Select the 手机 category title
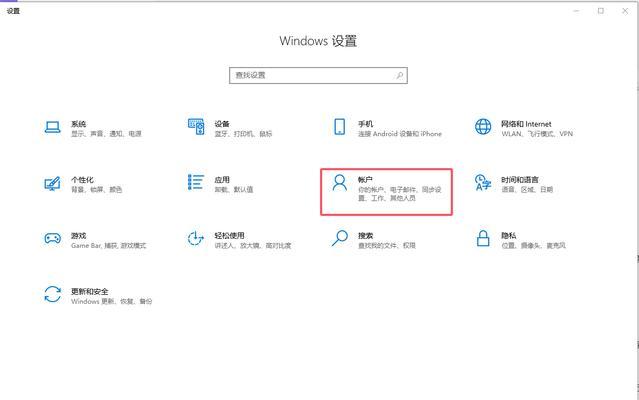639x400 pixels. click(x=365, y=124)
